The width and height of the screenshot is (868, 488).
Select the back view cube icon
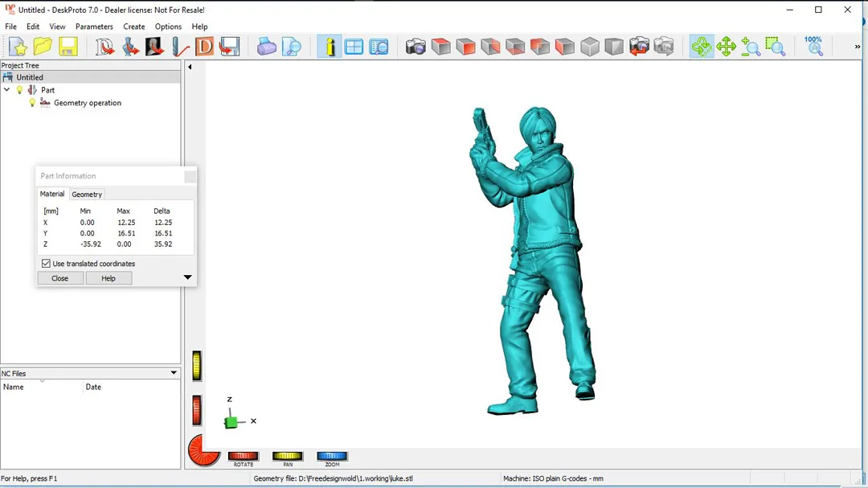click(490, 47)
